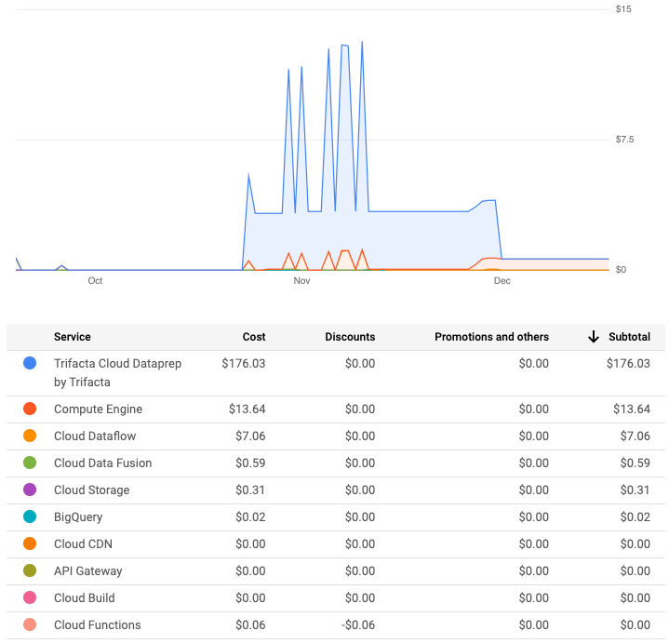Select the Compute Engine service name
This screenshot has height=644, width=669.
pyautogui.click(x=98, y=409)
